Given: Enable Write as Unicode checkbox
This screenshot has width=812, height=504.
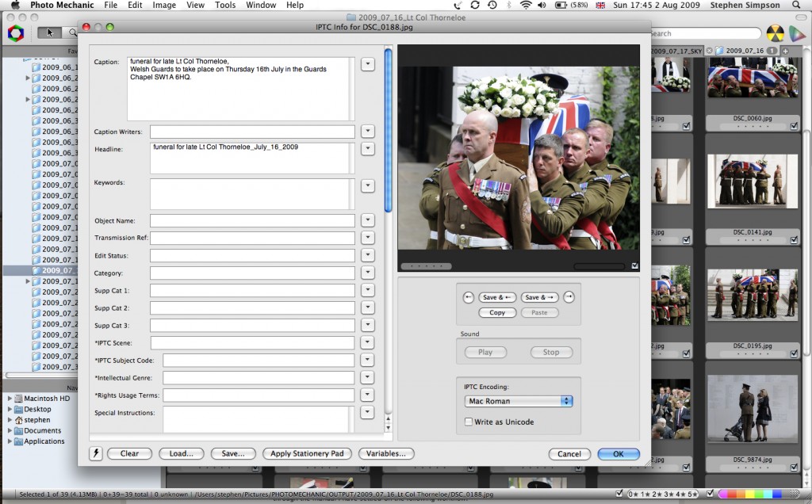Looking at the screenshot, I should (x=469, y=422).
